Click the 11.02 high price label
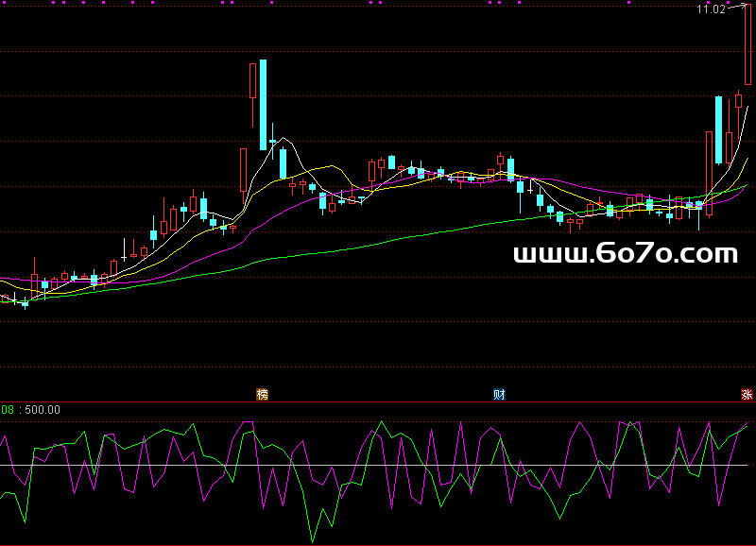The height and width of the screenshot is (546, 756). [711, 9]
